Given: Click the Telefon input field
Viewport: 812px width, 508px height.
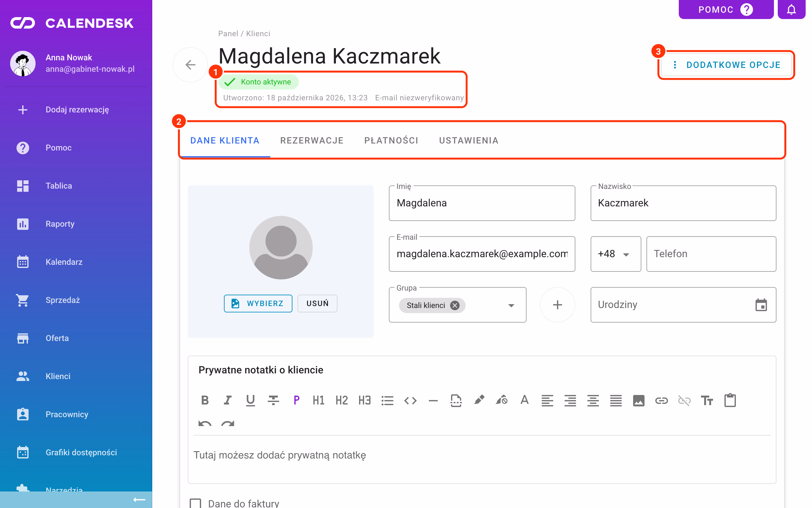Looking at the screenshot, I should (711, 254).
